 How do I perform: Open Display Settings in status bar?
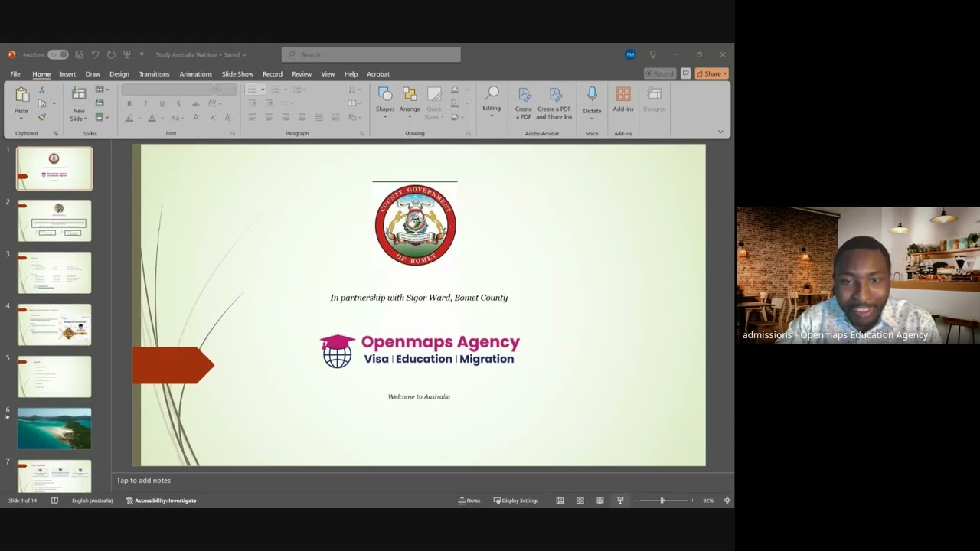pos(516,500)
